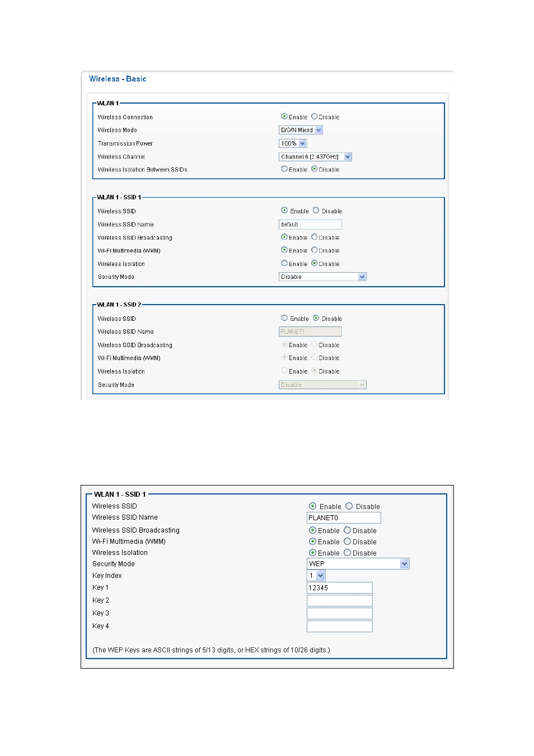
Task: Click the Key 1 field containing 12345
Action: point(340,588)
